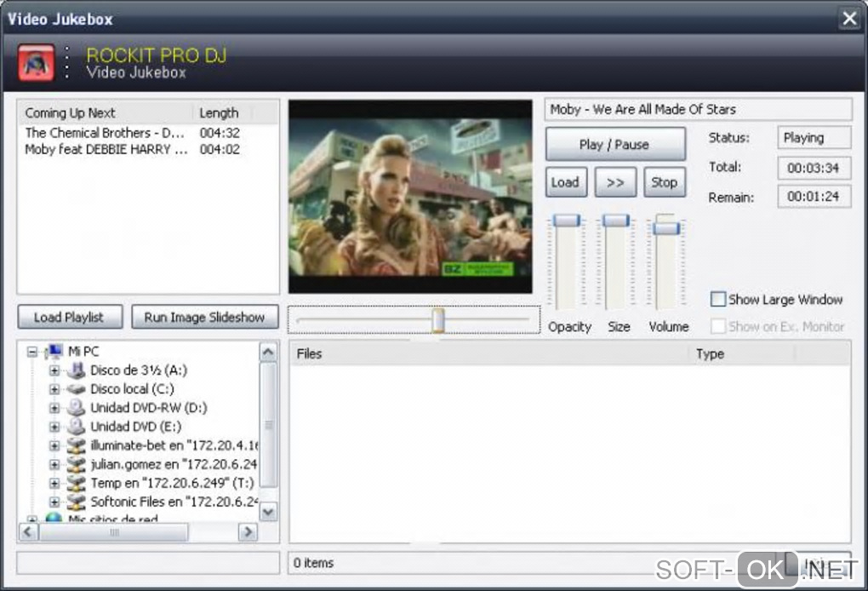
Task: Collapse the Mi PC tree node
Action: pyautogui.click(x=32, y=352)
